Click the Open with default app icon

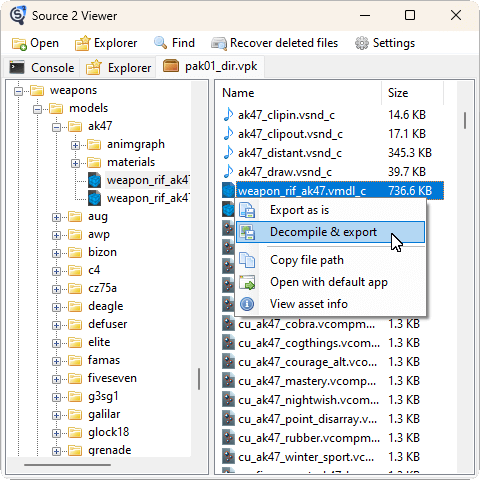[247, 282]
